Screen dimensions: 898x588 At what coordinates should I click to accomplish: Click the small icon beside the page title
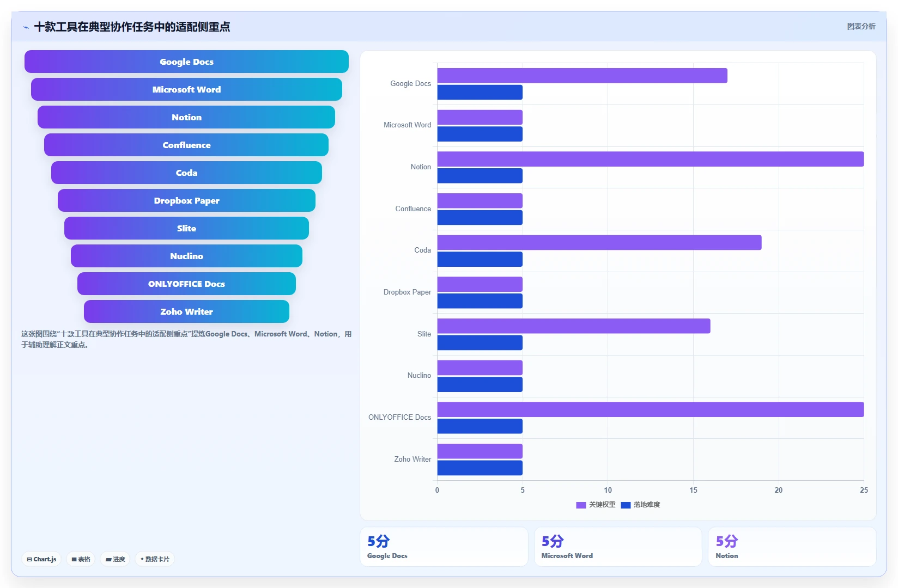tap(26, 27)
